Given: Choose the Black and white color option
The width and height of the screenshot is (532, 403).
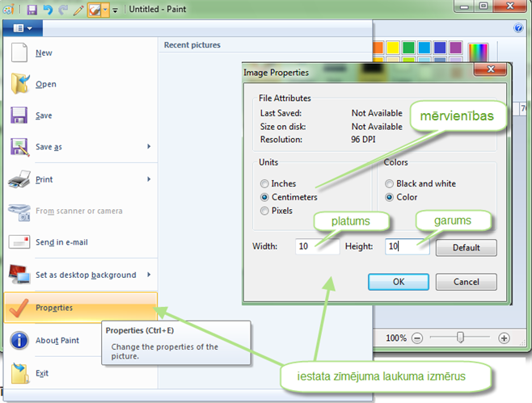Looking at the screenshot, I should [x=390, y=183].
